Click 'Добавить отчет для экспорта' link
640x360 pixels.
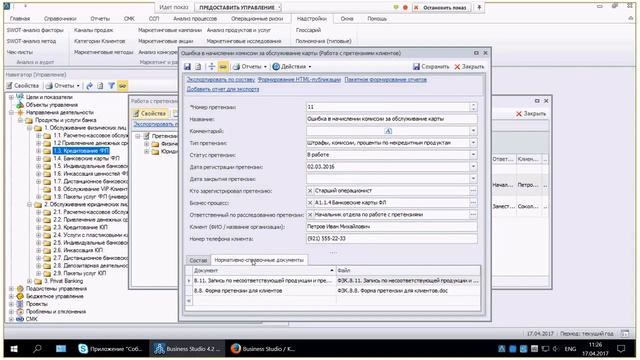223,89
